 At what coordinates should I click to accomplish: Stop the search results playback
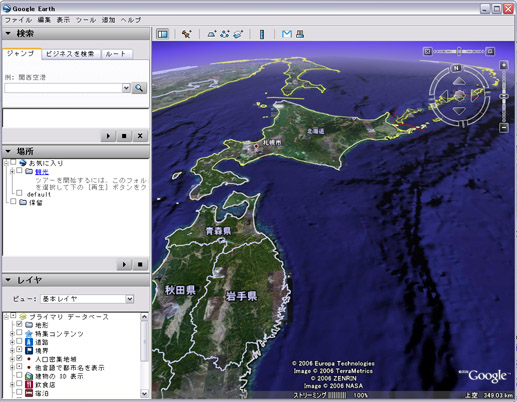pyautogui.click(x=124, y=136)
